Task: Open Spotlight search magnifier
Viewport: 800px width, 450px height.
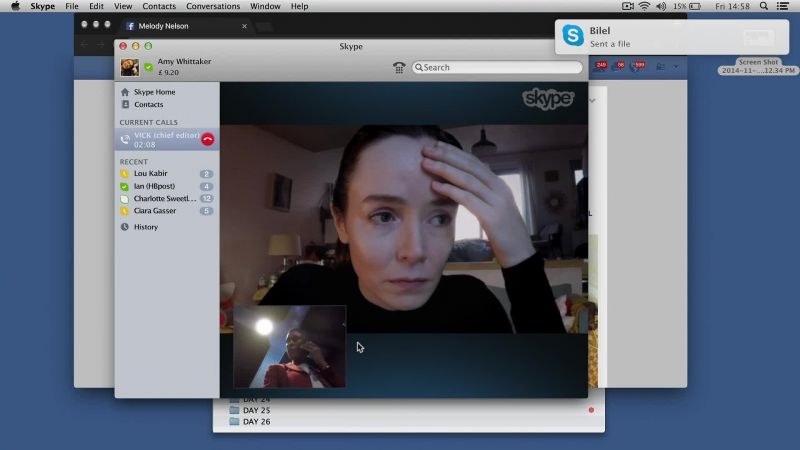Action: [764, 6]
